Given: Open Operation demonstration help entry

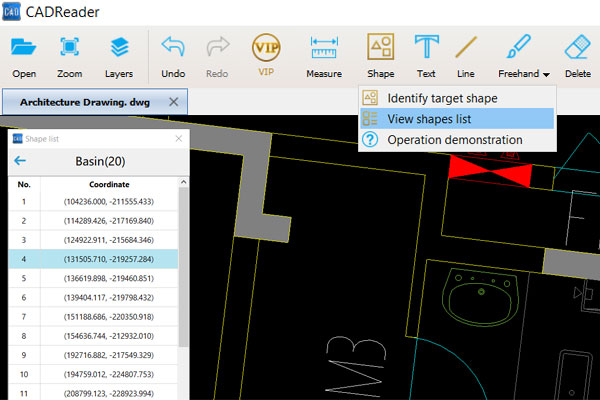Looking at the screenshot, I should (457, 140).
